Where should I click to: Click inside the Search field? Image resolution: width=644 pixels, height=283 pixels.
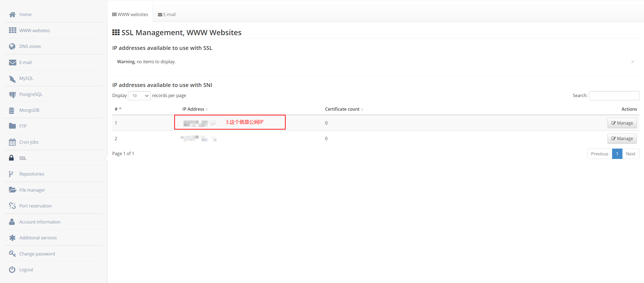pos(614,95)
